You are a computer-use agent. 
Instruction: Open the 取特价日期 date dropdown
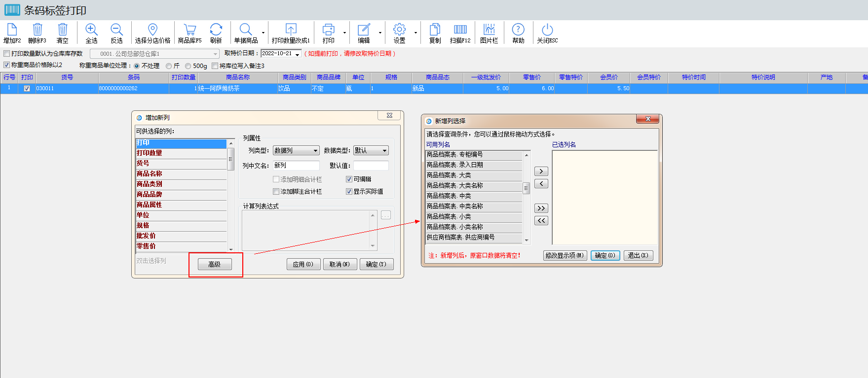297,54
